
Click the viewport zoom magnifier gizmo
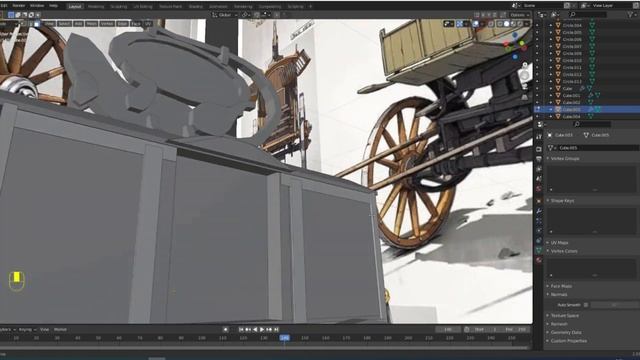tap(525, 65)
